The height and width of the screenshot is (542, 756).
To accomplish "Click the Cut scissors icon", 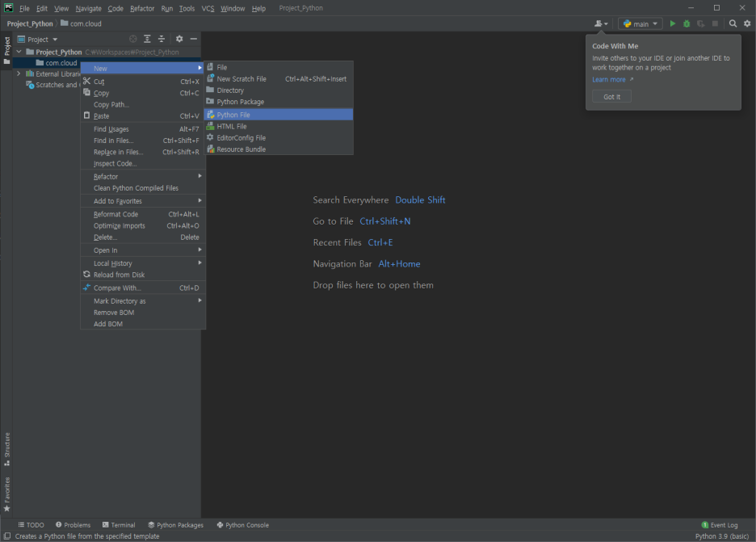I will [x=86, y=81].
